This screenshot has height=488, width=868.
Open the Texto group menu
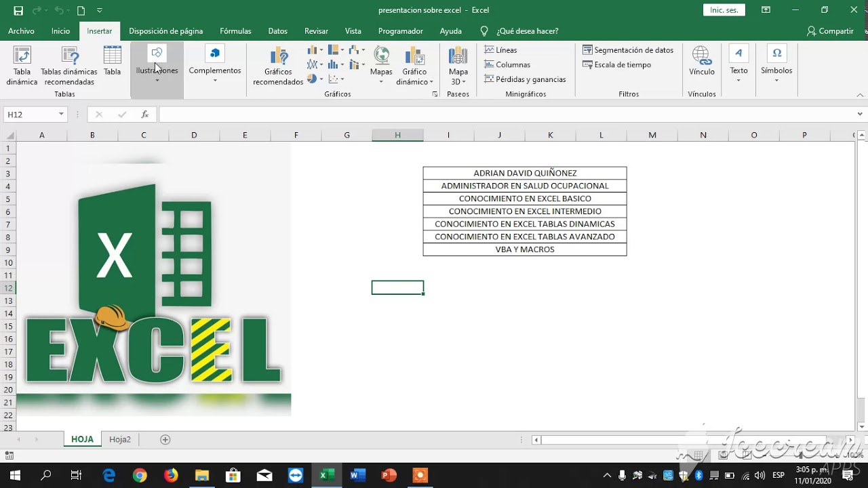(x=738, y=64)
